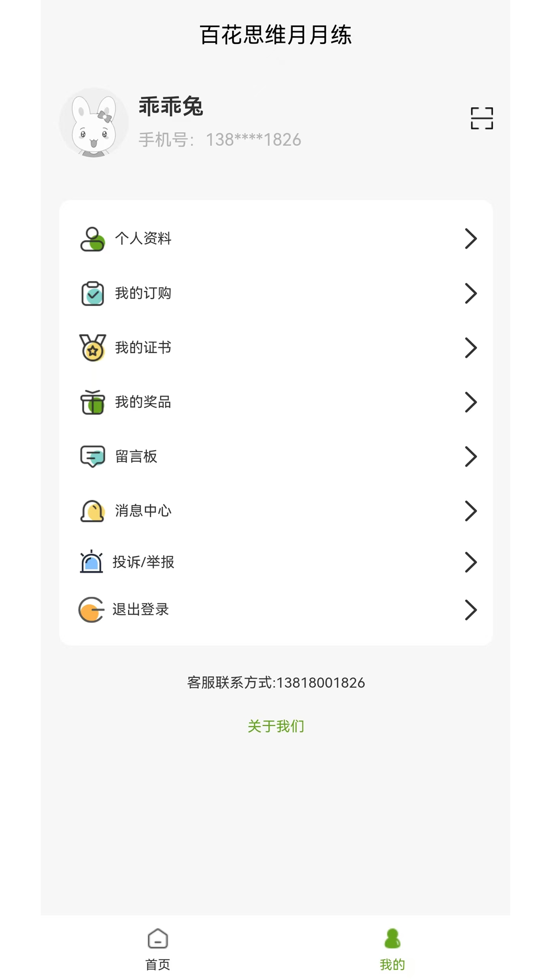Viewport: 551px width, 980px height.
Task: Click the personal profile person icon
Action: click(x=92, y=239)
